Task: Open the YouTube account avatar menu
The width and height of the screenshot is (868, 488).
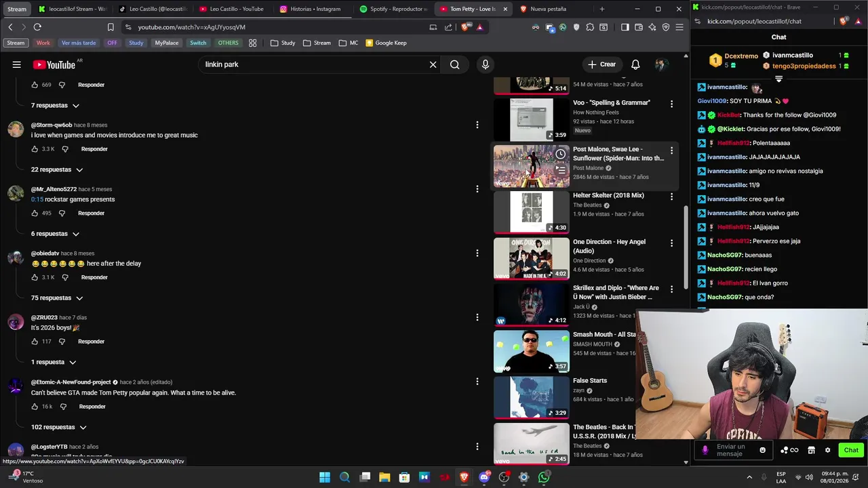Action: point(661,64)
